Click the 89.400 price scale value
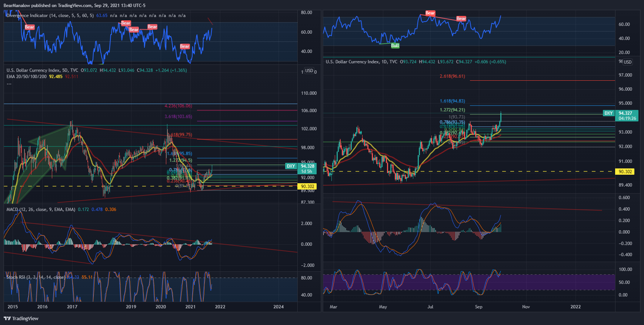 (x=625, y=185)
